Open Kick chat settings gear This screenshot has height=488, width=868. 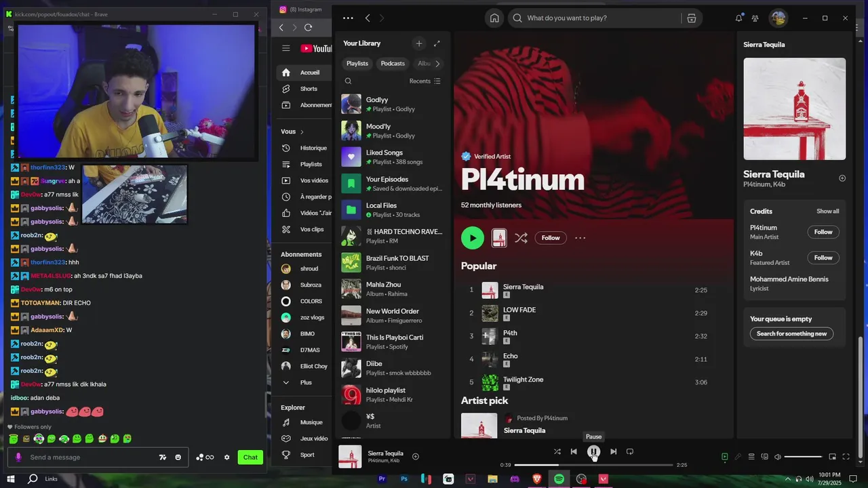point(227,457)
